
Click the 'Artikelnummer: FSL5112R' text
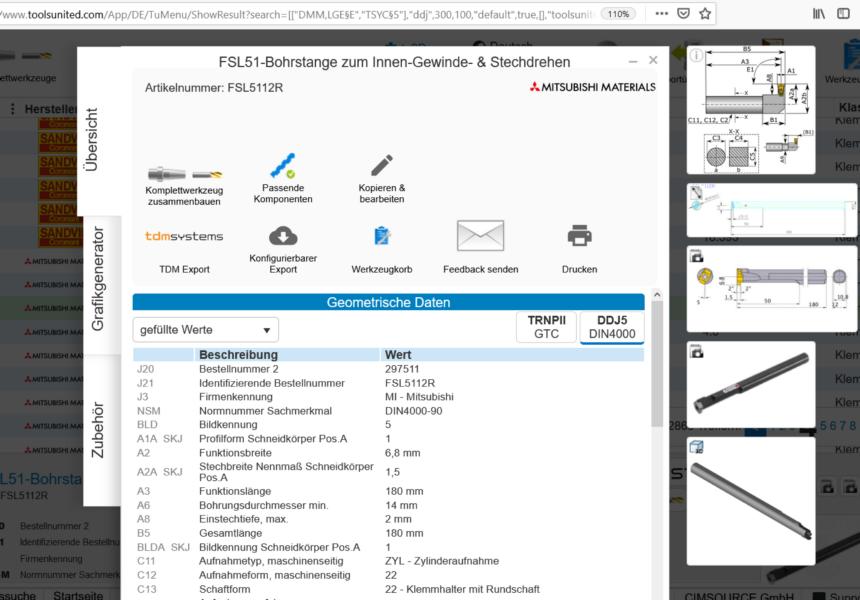(x=214, y=88)
